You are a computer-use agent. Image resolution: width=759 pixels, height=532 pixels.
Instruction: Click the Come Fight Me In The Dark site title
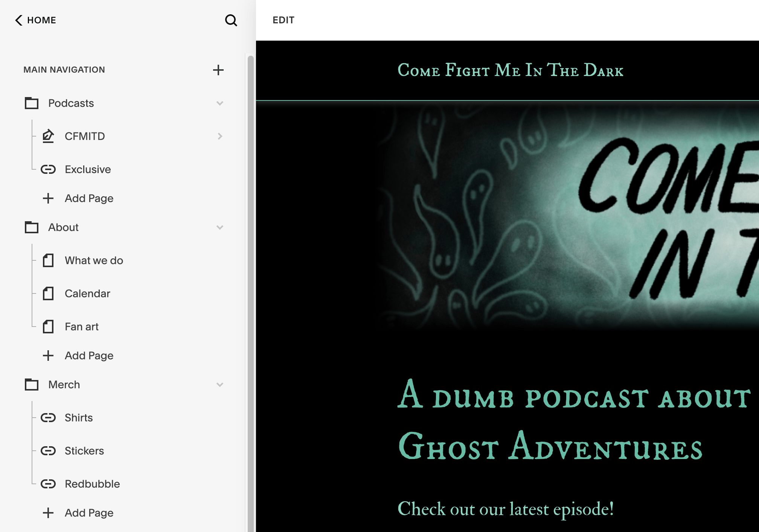pos(510,70)
